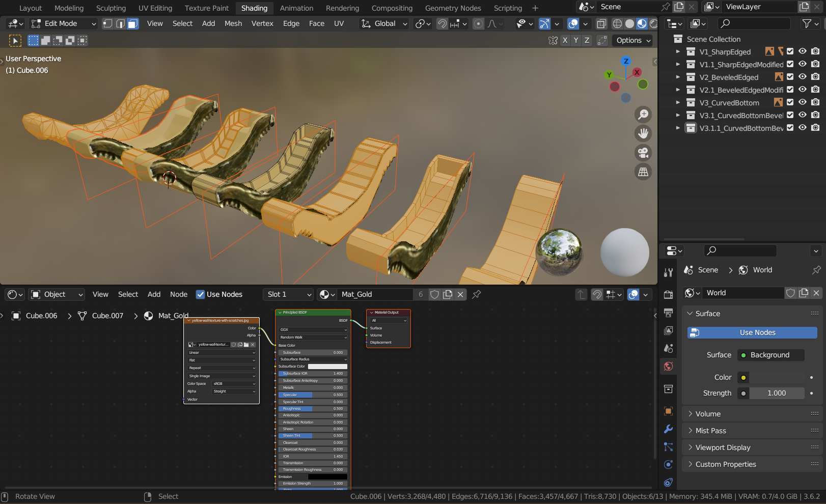Toggle checkbox for V3.1.1_CurvedBottomBev collection
This screenshot has width=826, height=504.
(x=790, y=128)
